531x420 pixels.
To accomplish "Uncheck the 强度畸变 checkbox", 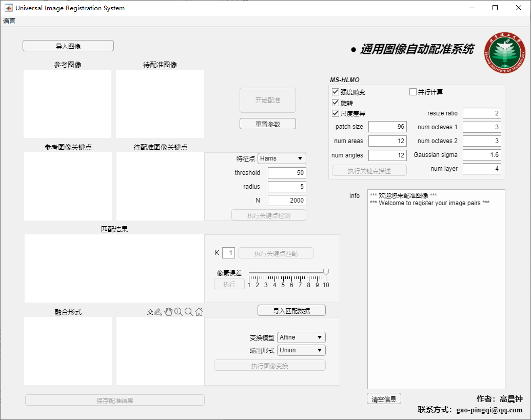I will click(x=336, y=92).
